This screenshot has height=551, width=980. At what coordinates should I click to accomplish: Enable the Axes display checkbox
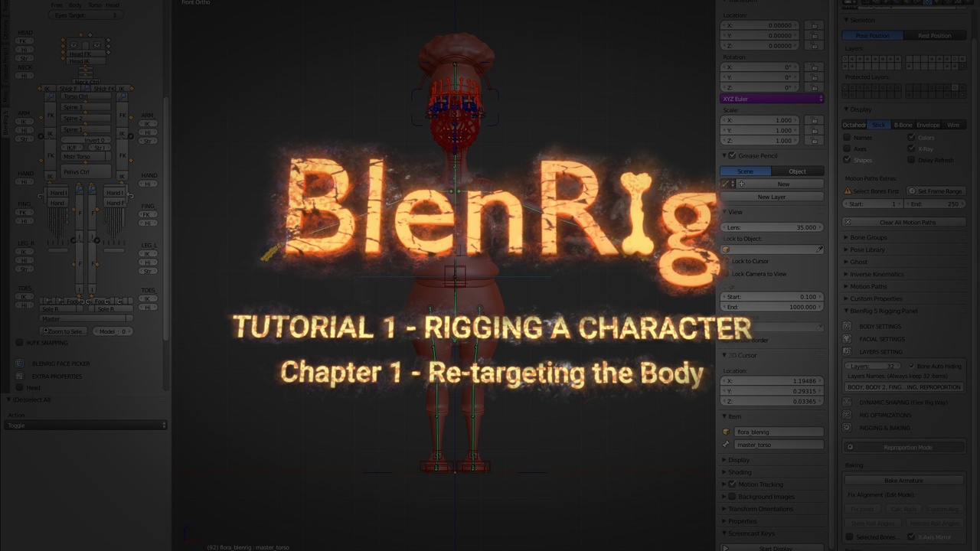(x=847, y=148)
